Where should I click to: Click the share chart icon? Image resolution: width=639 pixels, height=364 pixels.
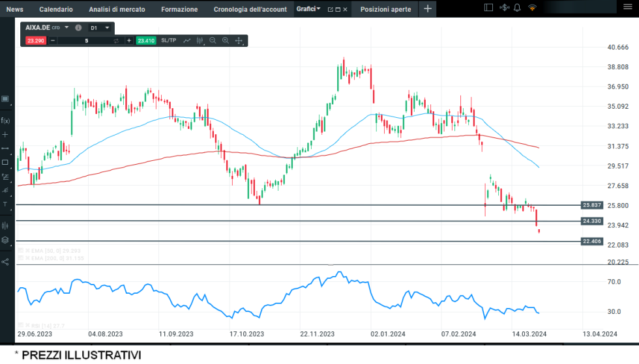pyautogui.click(x=5, y=262)
